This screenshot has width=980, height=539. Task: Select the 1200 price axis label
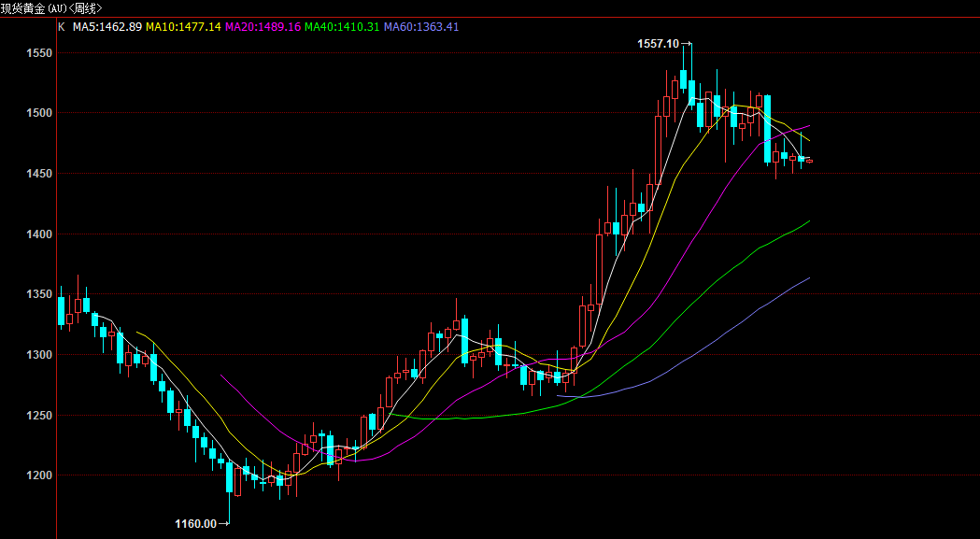coord(39,475)
